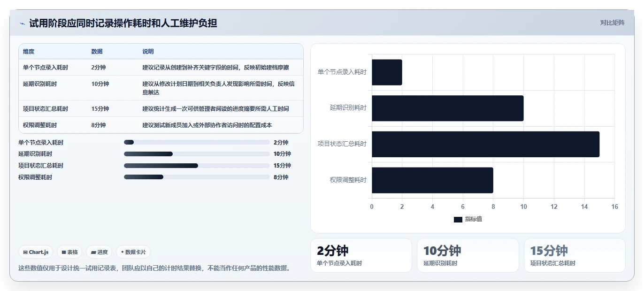Screen dimensions: 644x291
Task: Click the 16 tick on the chart x-axis
Action: click(614, 207)
